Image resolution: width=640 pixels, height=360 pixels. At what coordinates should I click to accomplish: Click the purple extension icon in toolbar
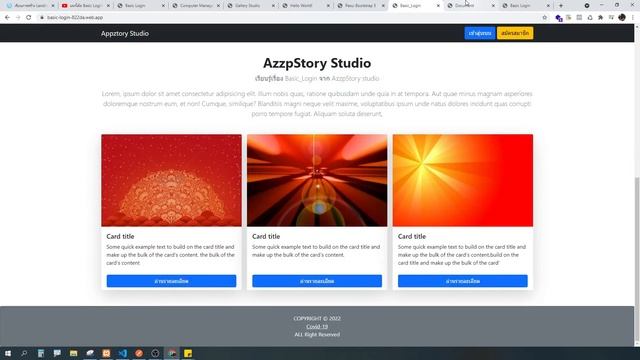click(x=559, y=18)
